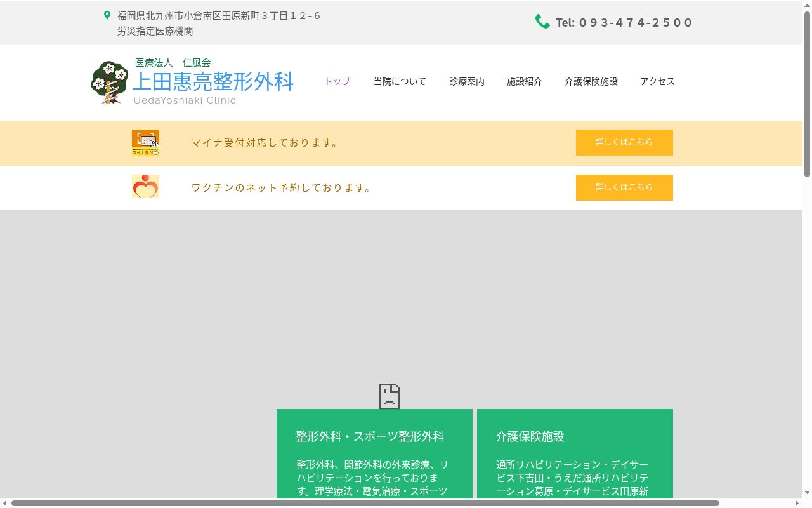Click the 労災指定医療機関 text
The image size is (812, 508).
click(x=155, y=30)
